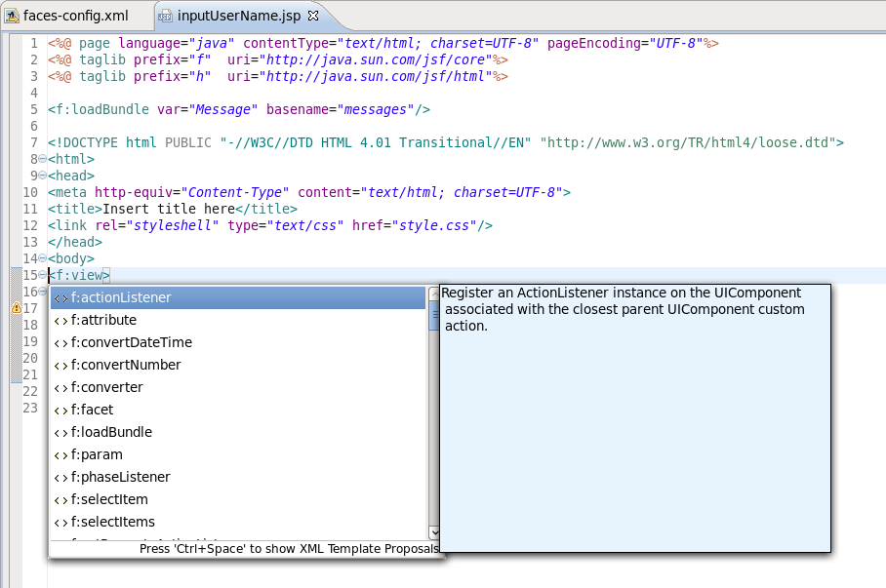
Task: Click the file icon on the faces-config.xml tab
Action: coord(13,16)
